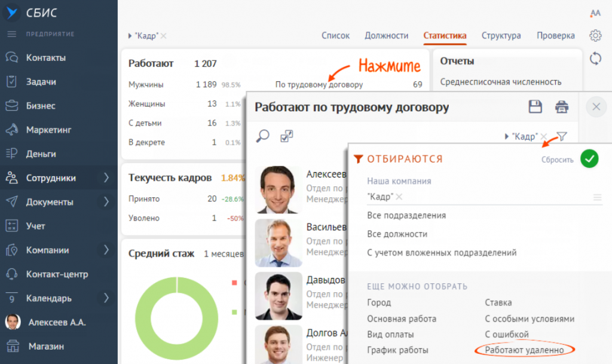This screenshot has height=364, width=612.
Task: Save the employee list with diskette icon
Action: click(535, 106)
